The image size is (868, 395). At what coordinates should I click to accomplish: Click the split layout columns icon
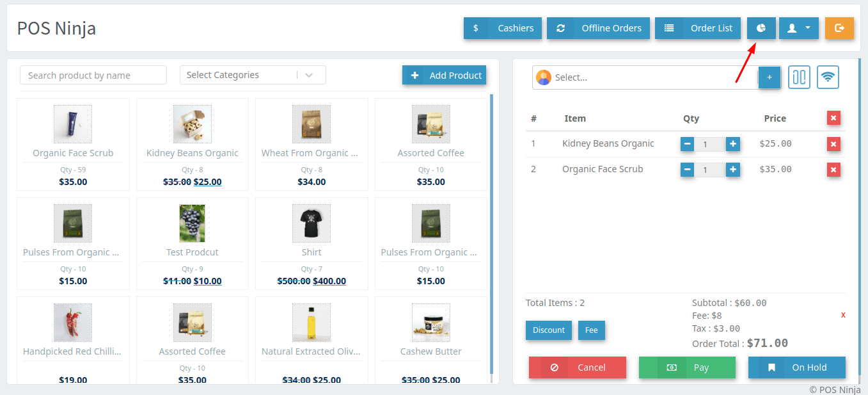click(x=799, y=77)
